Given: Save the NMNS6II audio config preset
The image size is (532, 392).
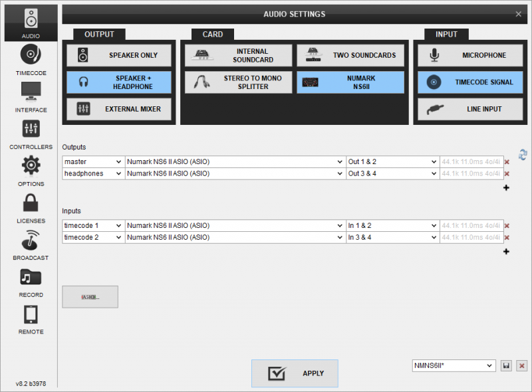Looking at the screenshot, I should click(506, 366).
